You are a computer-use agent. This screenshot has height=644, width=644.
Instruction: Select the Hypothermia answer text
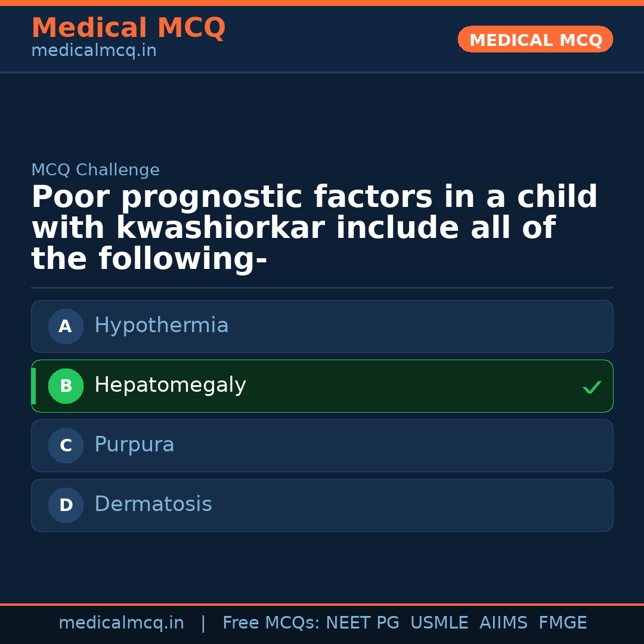(x=161, y=326)
